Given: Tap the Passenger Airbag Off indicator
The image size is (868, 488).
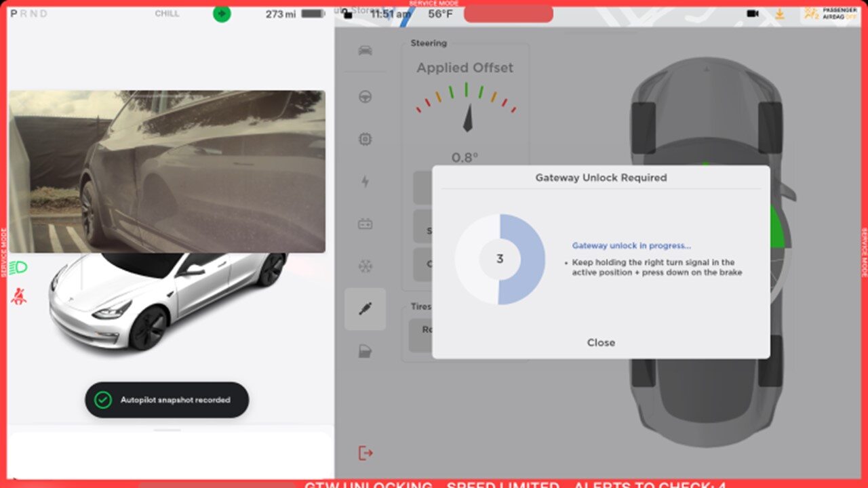Looking at the screenshot, I should coord(830,14).
